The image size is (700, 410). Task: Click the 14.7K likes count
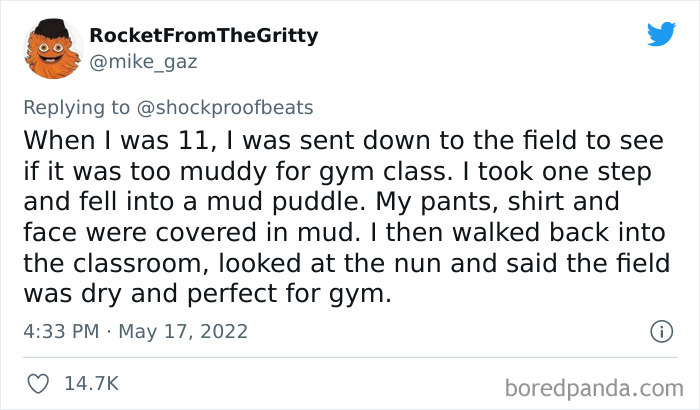[x=90, y=383]
